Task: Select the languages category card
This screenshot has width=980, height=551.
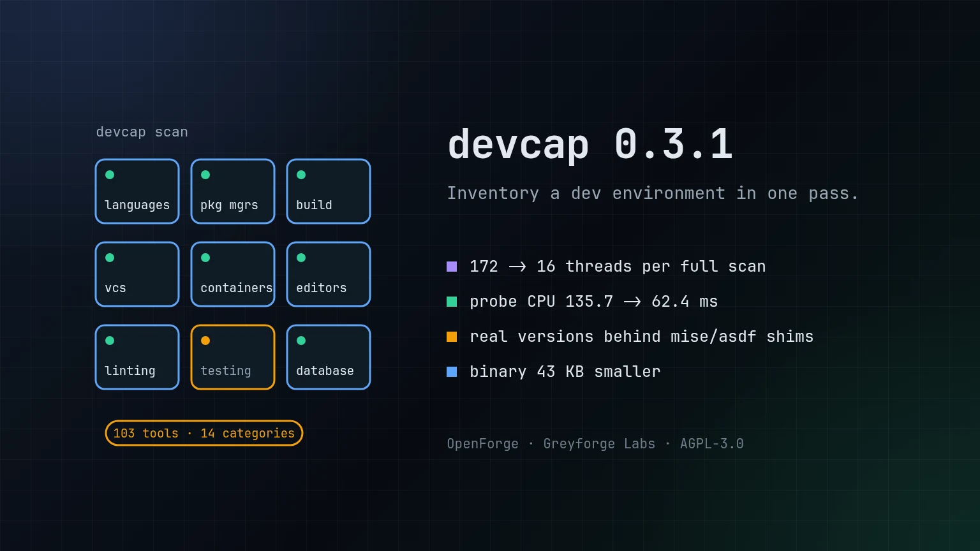Action: pos(137,191)
